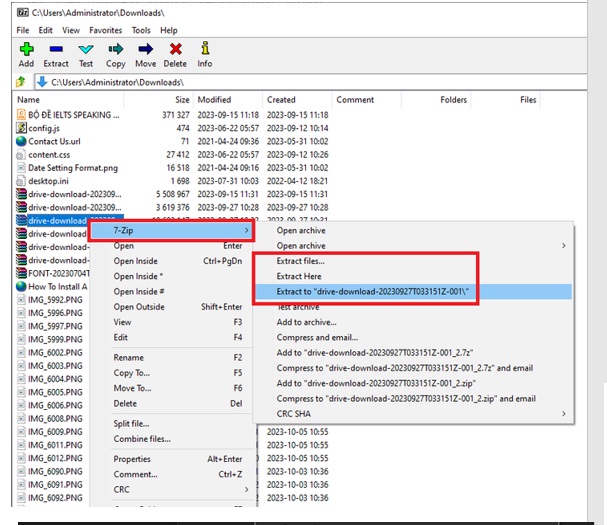The height and width of the screenshot is (525, 607).
Task: Open the Tools menu
Action: 140,31
